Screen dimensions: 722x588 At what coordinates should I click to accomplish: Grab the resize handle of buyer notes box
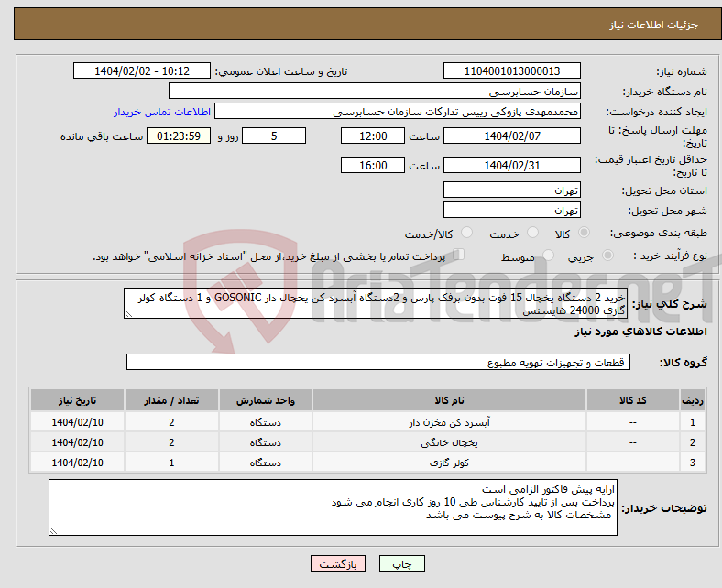click(53, 531)
